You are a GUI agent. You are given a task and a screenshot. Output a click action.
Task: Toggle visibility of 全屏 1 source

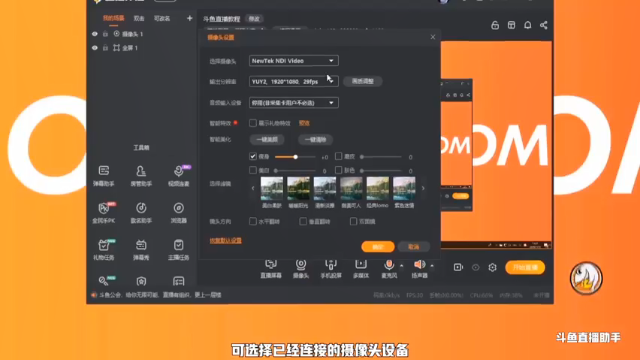(x=95, y=48)
